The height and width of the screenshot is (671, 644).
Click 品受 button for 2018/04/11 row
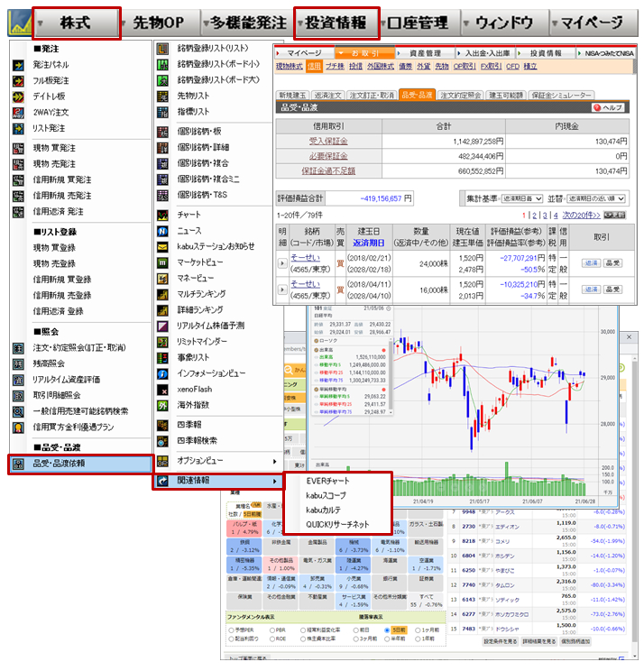(x=612, y=290)
